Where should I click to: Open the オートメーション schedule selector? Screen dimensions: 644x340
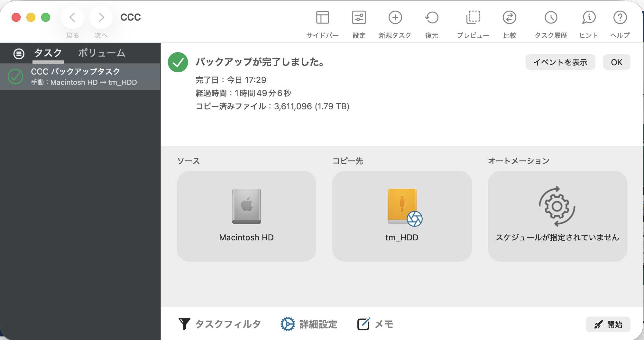coord(557,216)
